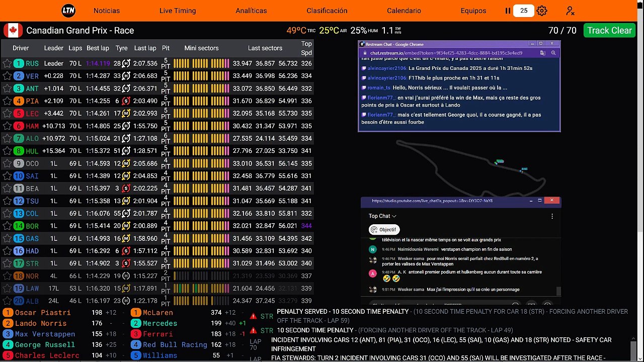Click position 2 badge for VER
This screenshot has height=362, width=644.
tap(19, 76)
